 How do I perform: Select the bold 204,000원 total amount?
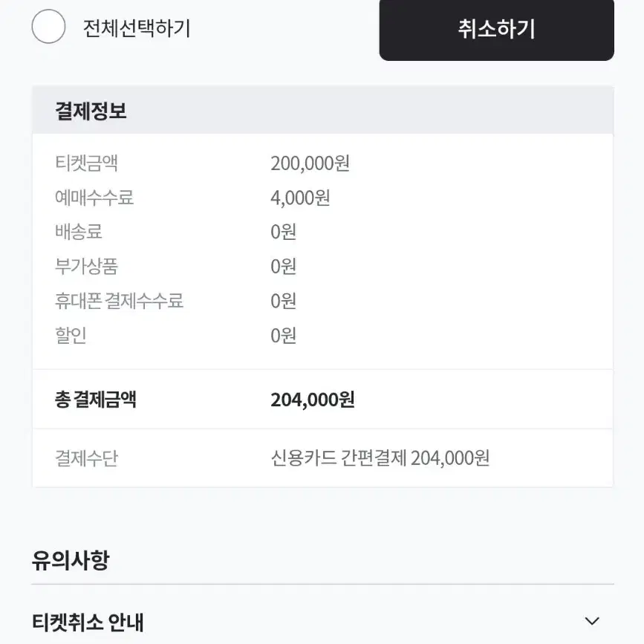(x=313, y=400)
